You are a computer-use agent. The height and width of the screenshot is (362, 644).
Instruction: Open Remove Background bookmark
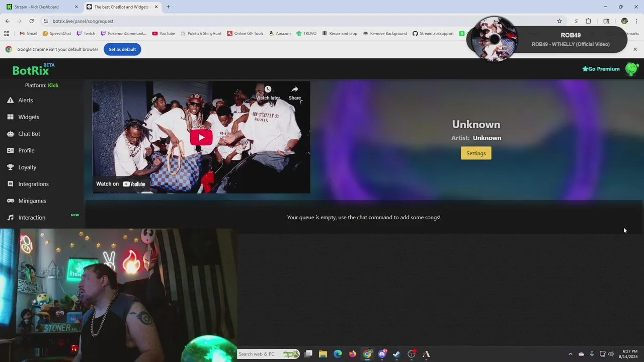(385, 34)
